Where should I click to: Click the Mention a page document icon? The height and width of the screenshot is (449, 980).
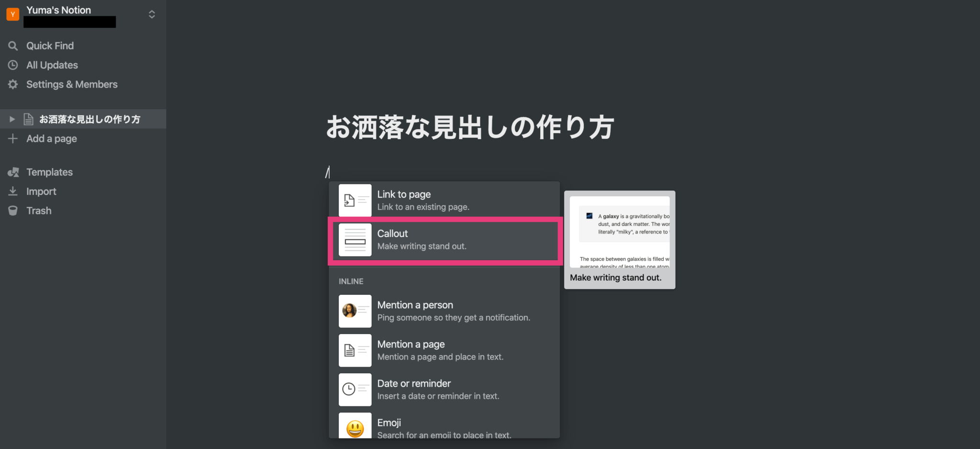click(x=355, y=350)
